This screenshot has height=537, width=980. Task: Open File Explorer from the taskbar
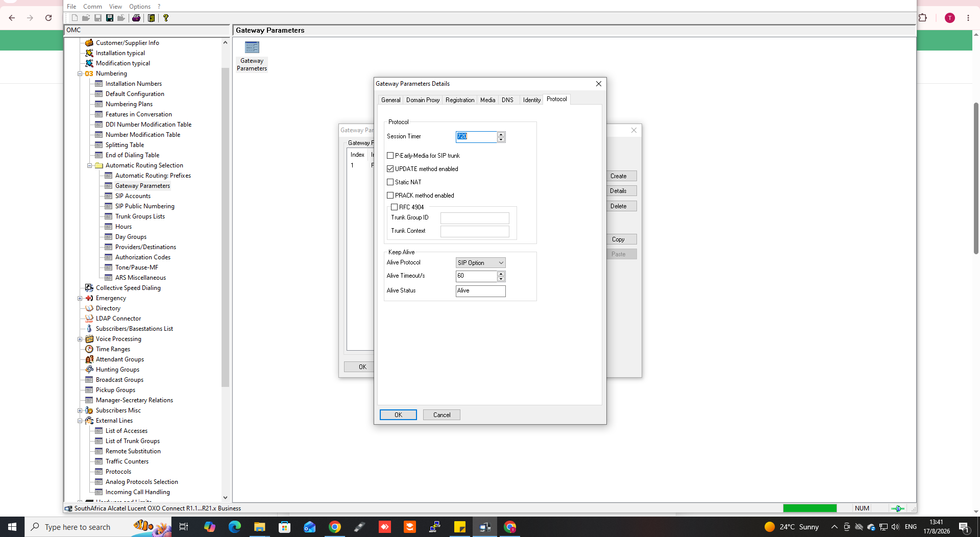pos(260,527)
